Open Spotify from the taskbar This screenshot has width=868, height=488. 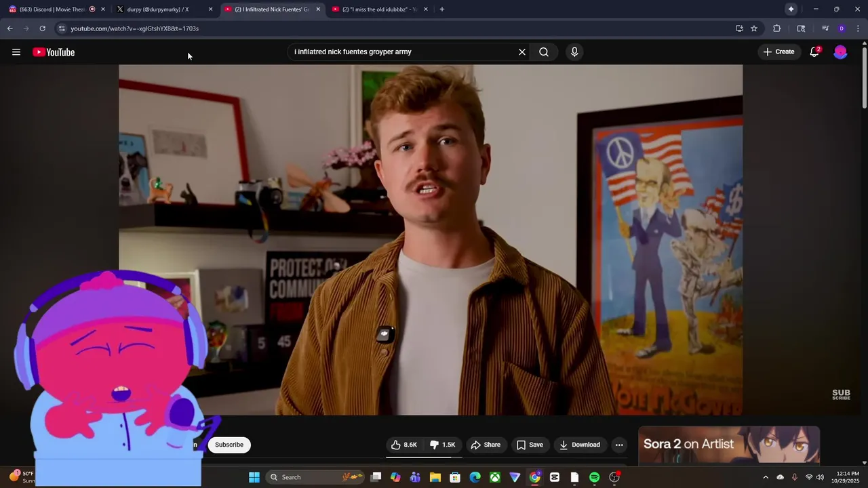pyautogui.click(x=595, y=477)
